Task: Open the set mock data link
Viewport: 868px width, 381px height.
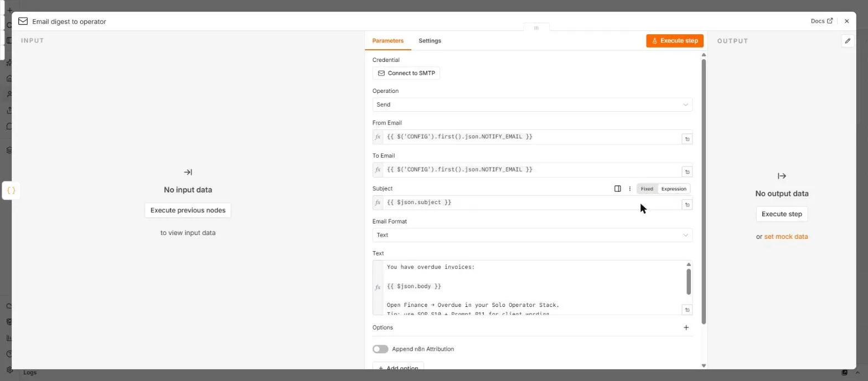Action: (786, 237)
